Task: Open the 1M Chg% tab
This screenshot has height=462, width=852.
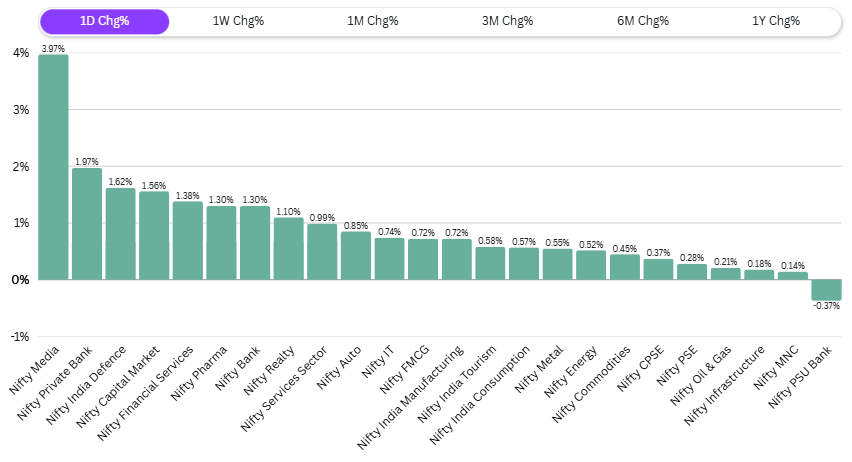Action: pos(372,21)
